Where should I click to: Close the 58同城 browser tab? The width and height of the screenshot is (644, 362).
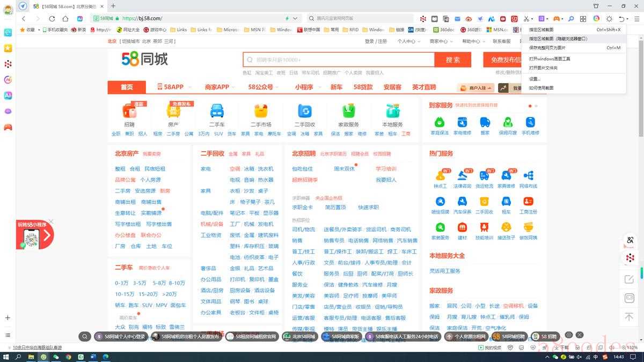click(x=102, y=6)
